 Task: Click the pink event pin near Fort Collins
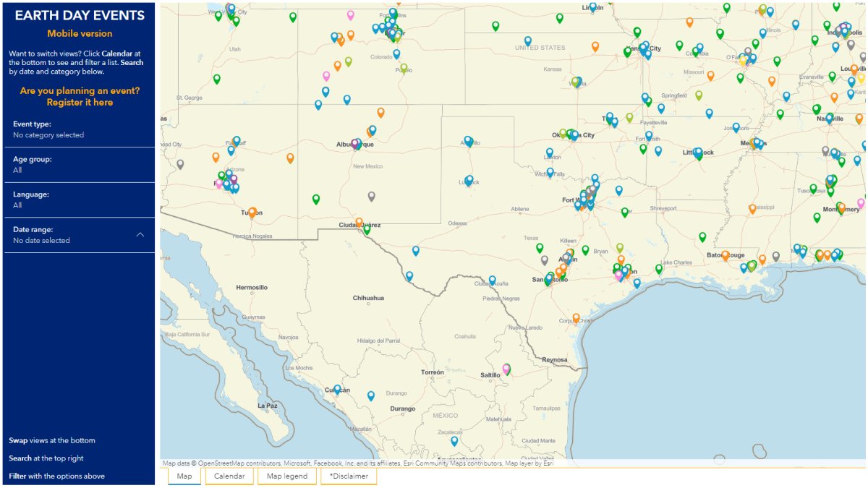click(351, 14)
